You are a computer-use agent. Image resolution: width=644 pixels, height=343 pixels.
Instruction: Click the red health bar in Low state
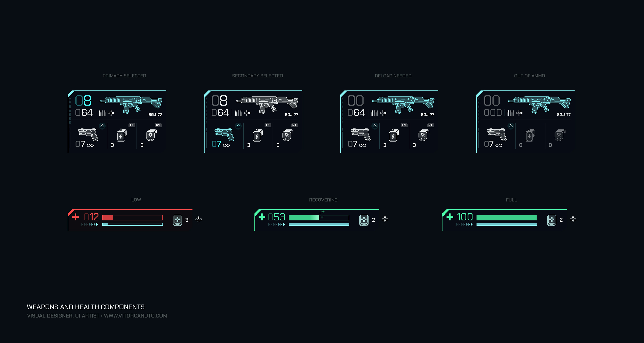[x=132, y=218]
